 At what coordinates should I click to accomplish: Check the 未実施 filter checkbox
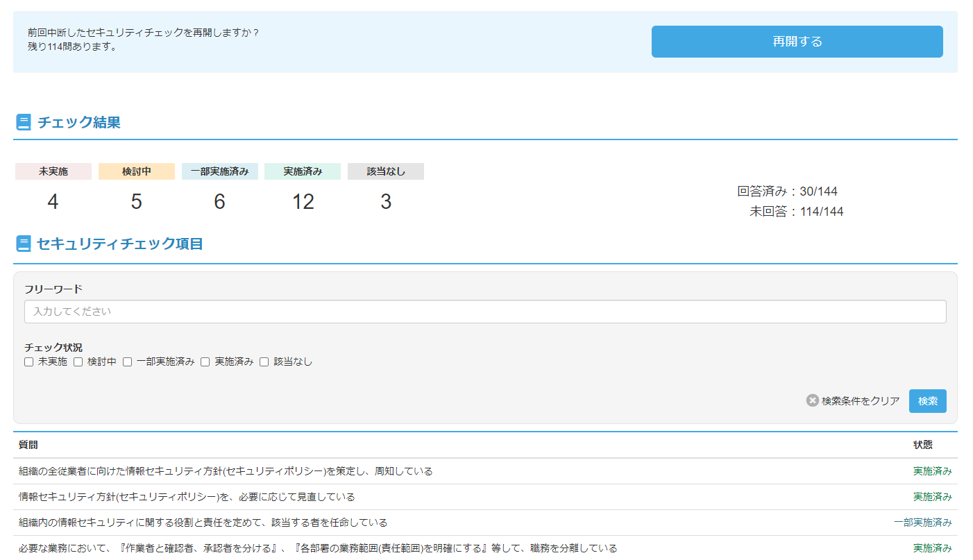tap(29, 362)
